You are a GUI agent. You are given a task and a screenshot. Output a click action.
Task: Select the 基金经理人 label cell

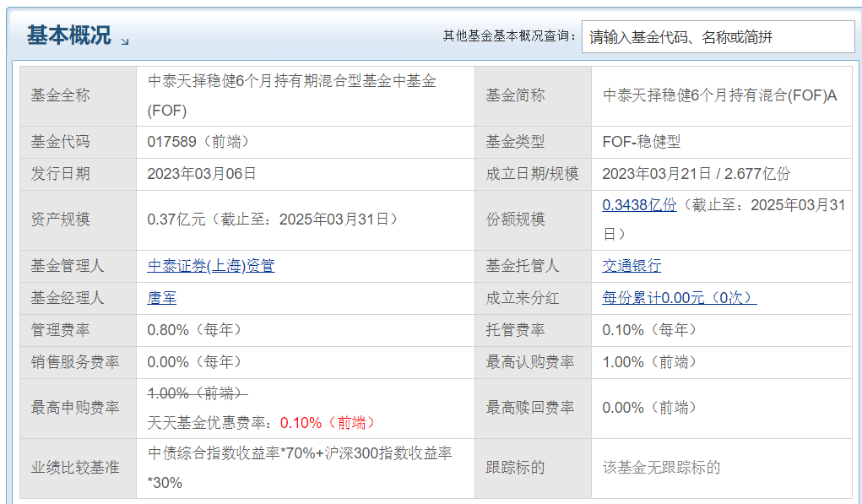[x=78, y=298]
